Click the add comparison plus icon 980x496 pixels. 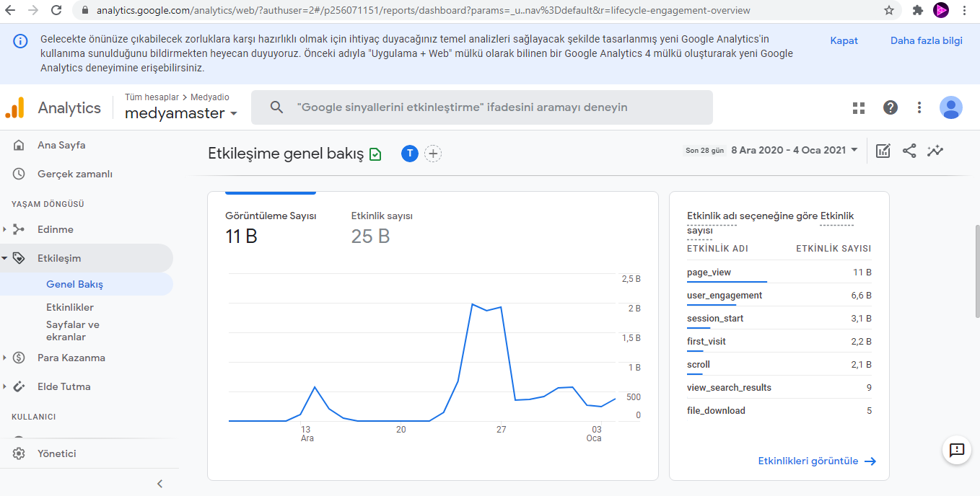click(x=433, y=154)
